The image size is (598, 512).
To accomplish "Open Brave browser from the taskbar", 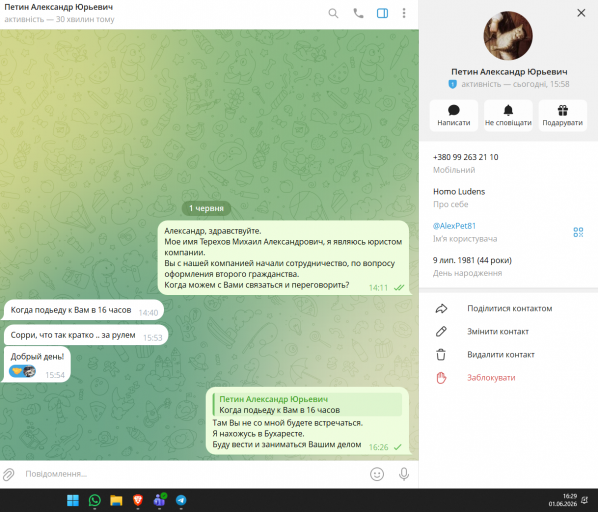I will [138, 500].
